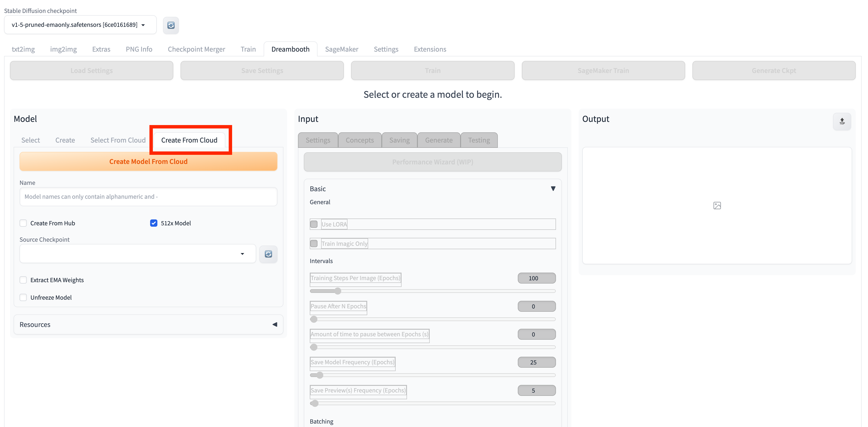Click the Load Settings button
The image size is (868, 427).
(x=92, y=71)
